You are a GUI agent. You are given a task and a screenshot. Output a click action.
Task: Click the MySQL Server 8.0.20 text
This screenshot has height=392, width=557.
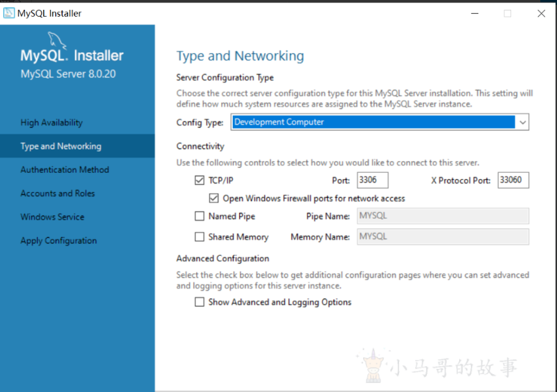(x=68, y=74)
